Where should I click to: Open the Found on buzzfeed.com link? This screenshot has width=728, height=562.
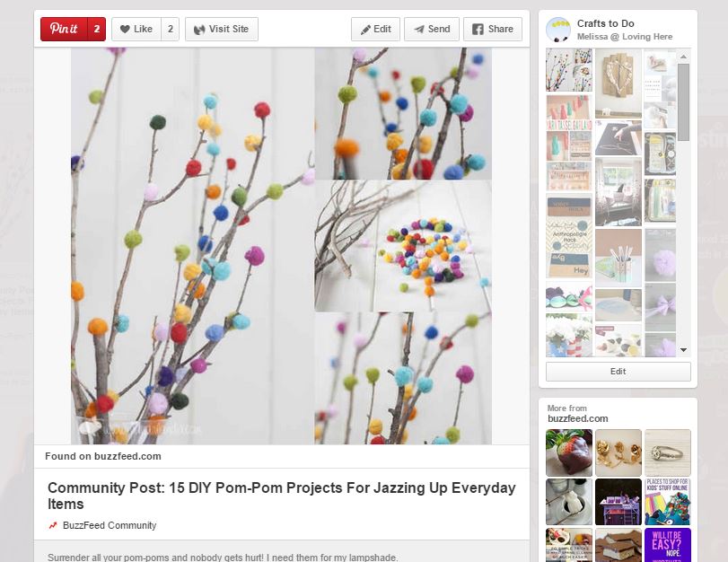[x=103, y=456]
